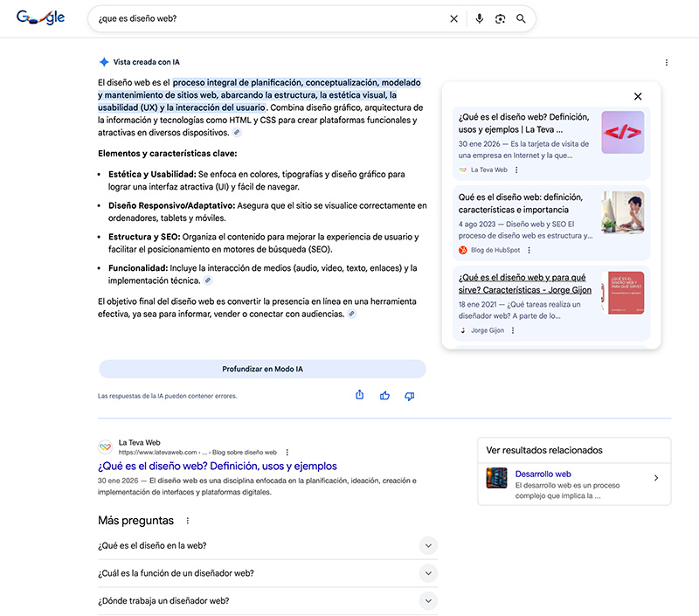Focus the search input field
Screen dimensions: 699x616
262,18
